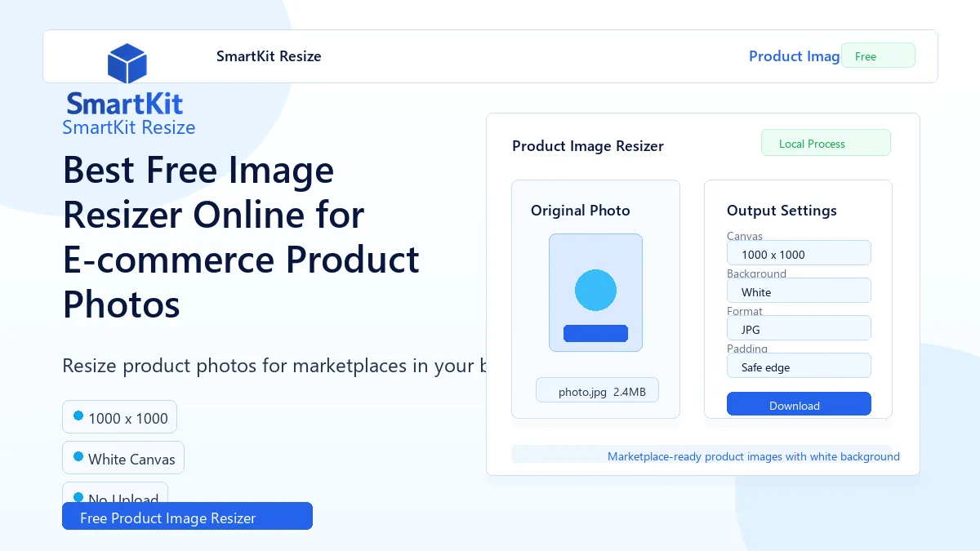Click the light-blue SmartKit Resize subtitle

click(129, 127)
